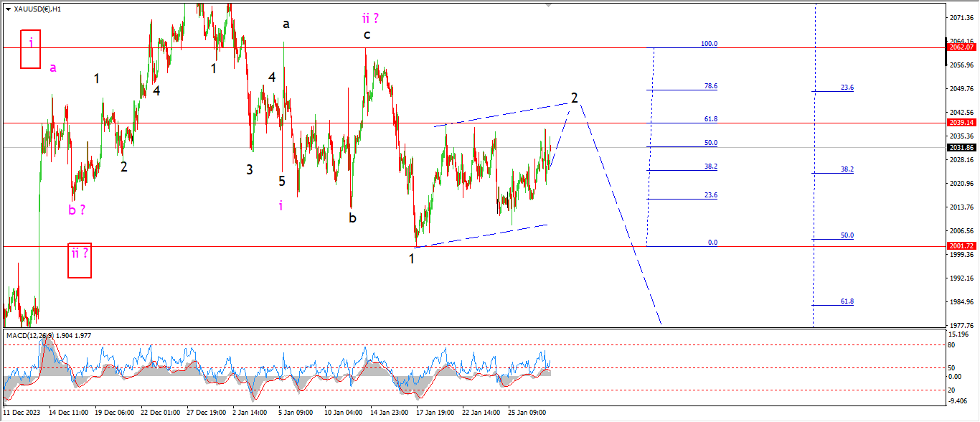Click the '14 Dec 11:00' time axis label
The width and height of the screenshot is (980, 422).
coord(68,413)
